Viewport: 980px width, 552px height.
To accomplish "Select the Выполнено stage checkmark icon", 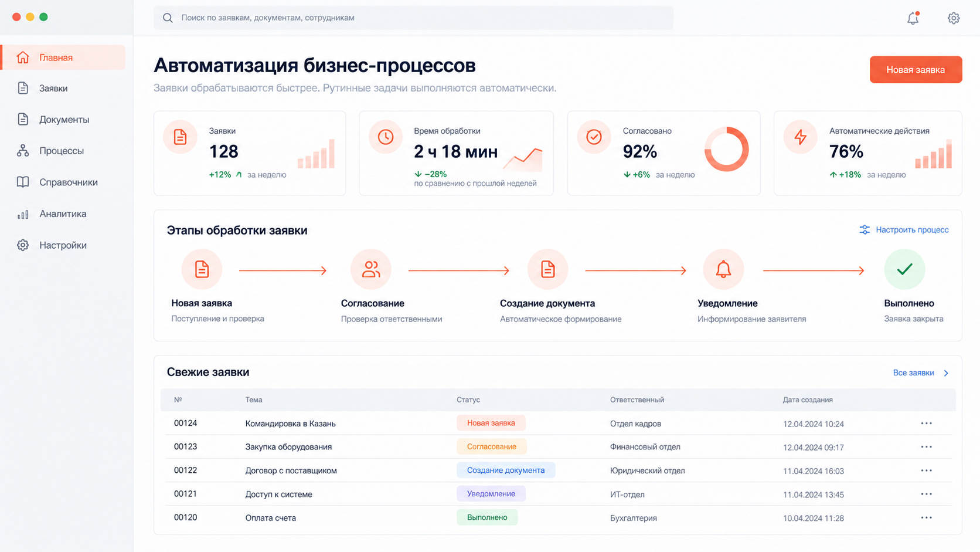I will pyautogui.click(x=904, y=269).
